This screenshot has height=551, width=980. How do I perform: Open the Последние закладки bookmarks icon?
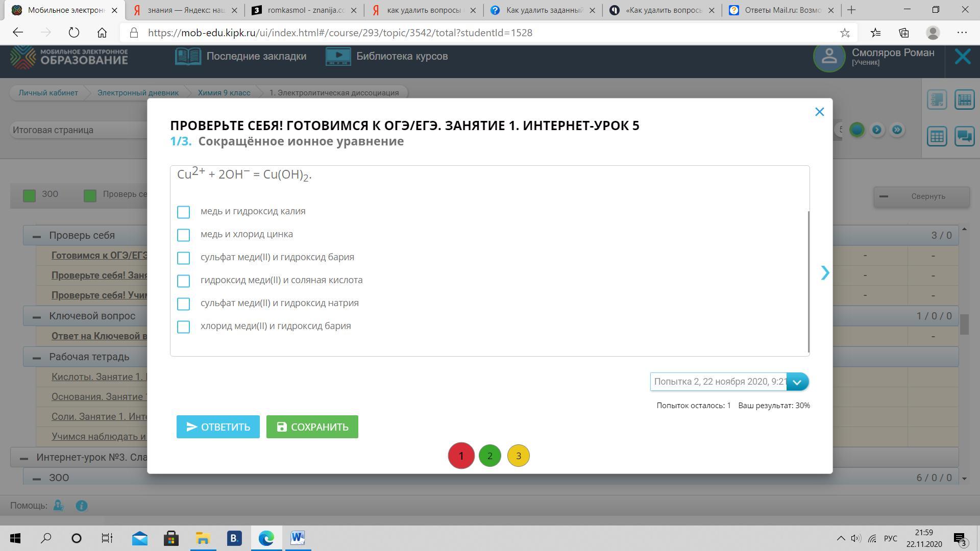[x=188, y=56]
